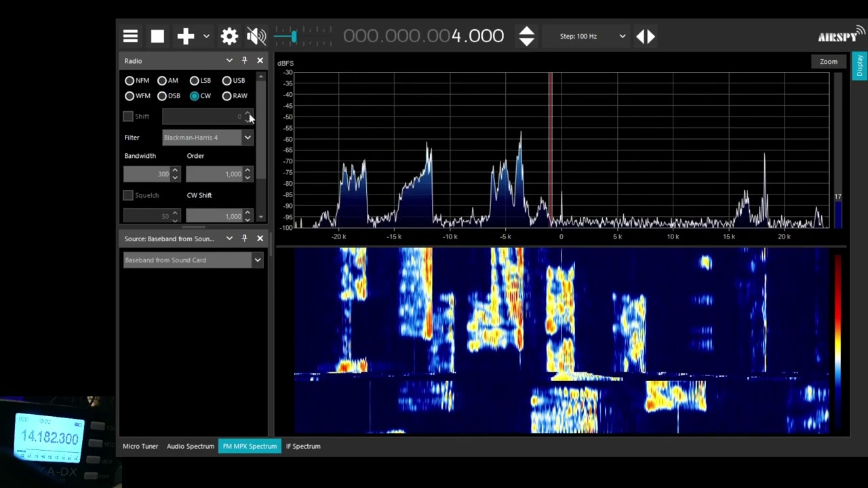Viewport: 868px width, 488px height.
Task: Switch to the IF Spectrum tab
Action: (x=303, y=447)
